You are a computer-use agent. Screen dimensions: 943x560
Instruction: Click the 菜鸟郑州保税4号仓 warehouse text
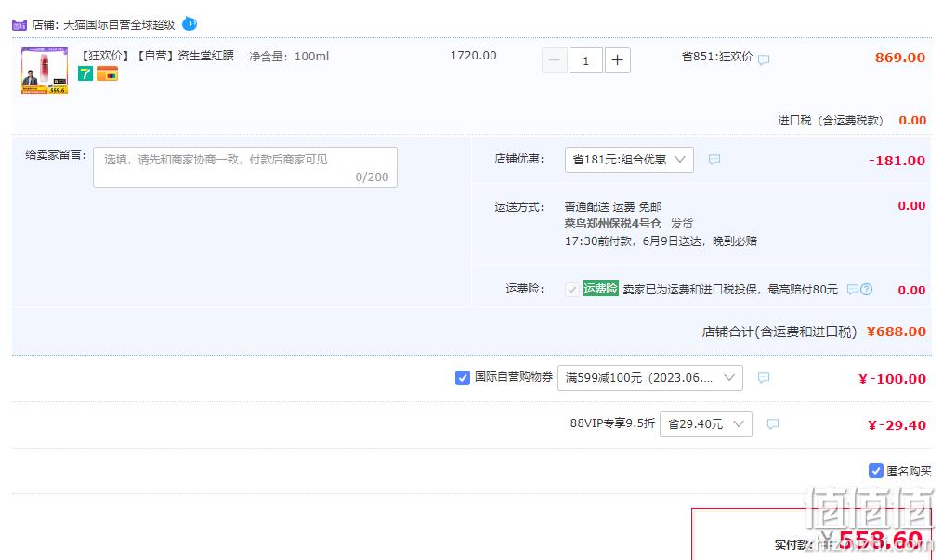click(613, 224)
